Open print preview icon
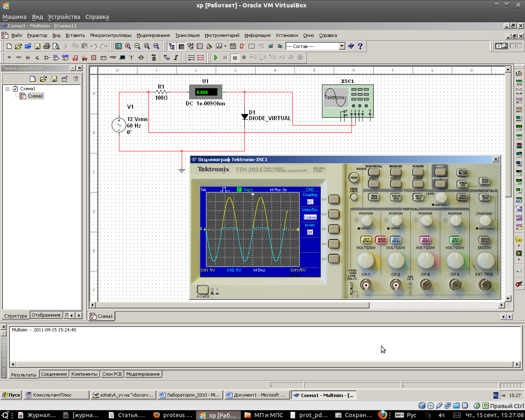Image resolution: width=525 pixels, height=420 pixels. (x=56, y=46)
